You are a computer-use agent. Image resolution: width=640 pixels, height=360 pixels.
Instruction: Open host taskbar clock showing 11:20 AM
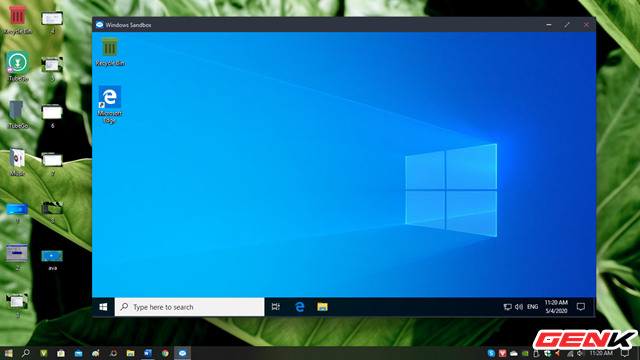coord(601,353)
